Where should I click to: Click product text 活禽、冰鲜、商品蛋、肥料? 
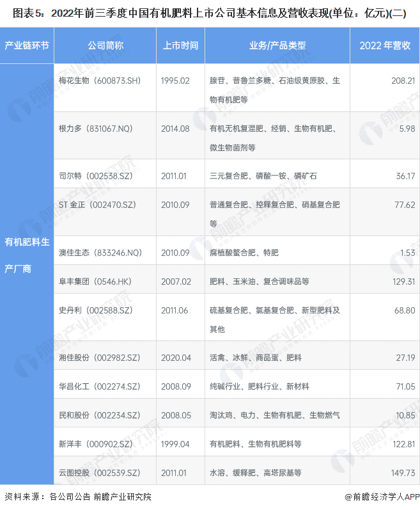click(256, 358)
